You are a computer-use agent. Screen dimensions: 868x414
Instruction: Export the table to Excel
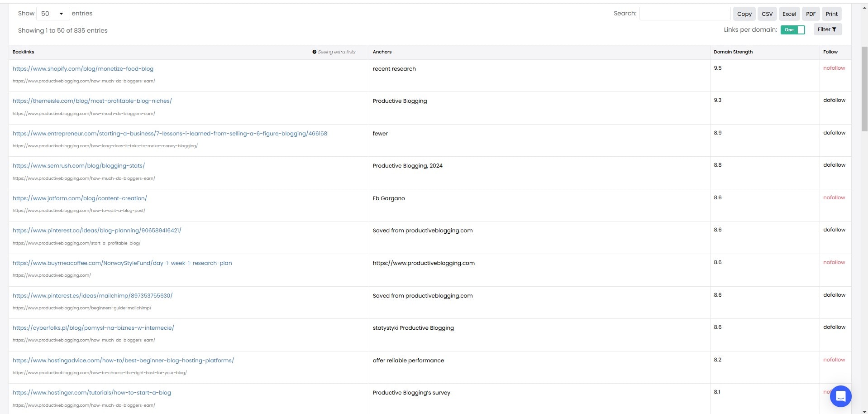[x=789, y=14]
